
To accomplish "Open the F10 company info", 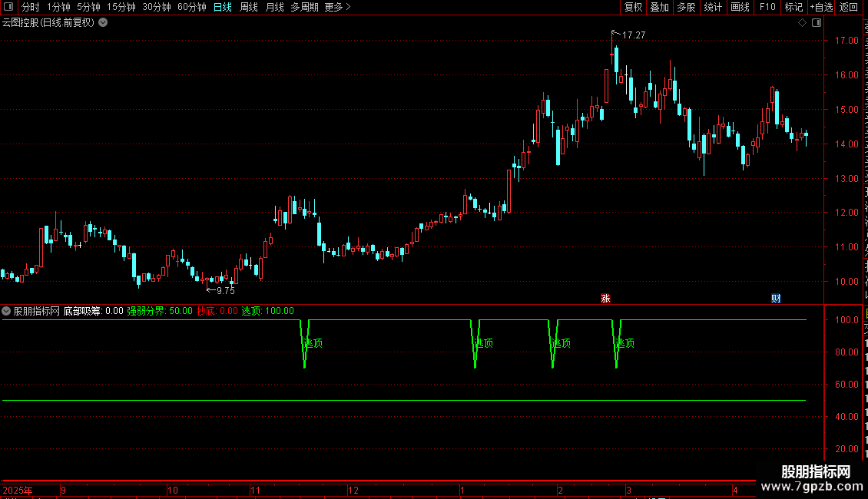I will (767, 7).
